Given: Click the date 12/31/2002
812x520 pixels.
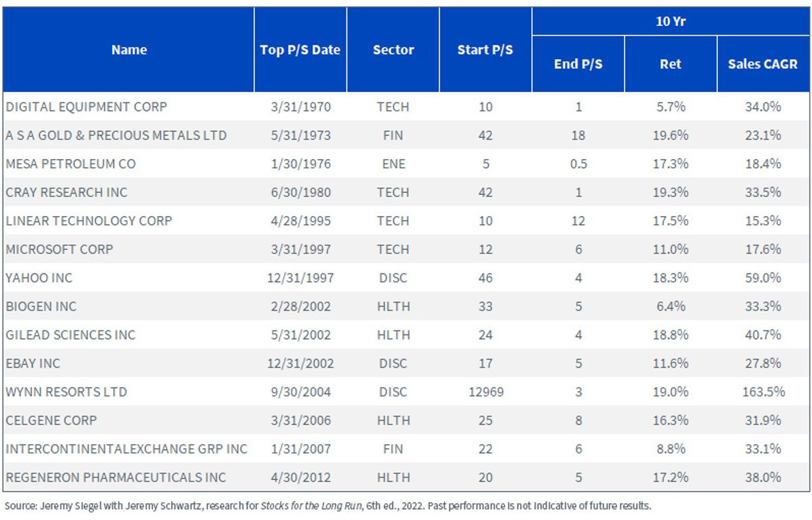Looking at the screenshot, I should 300,363.
